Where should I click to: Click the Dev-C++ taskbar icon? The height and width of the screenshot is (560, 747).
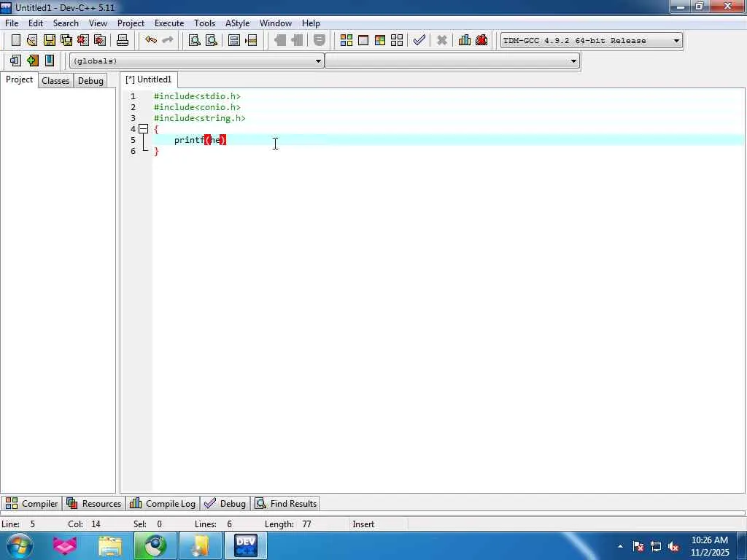coord(245,546)
